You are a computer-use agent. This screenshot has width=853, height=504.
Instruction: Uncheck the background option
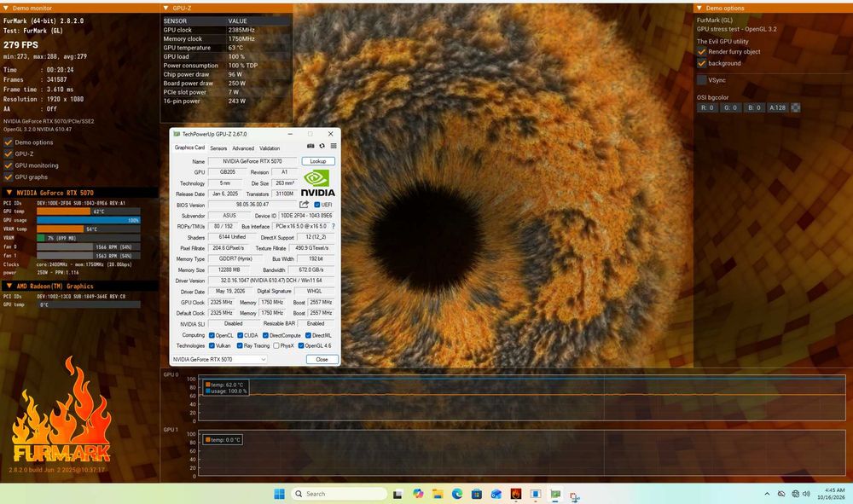point(702,63)
